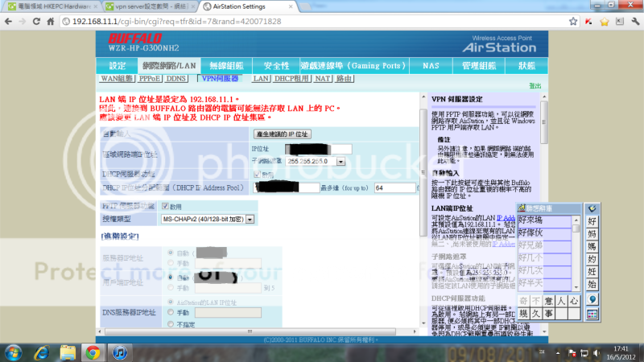
Task: Open the NAS main tab
Action: point(431,66)
